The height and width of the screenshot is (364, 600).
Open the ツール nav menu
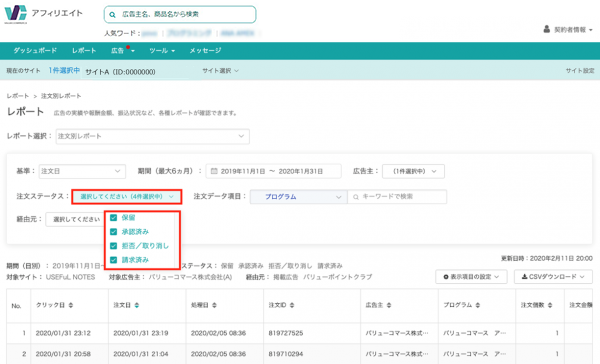162,51
